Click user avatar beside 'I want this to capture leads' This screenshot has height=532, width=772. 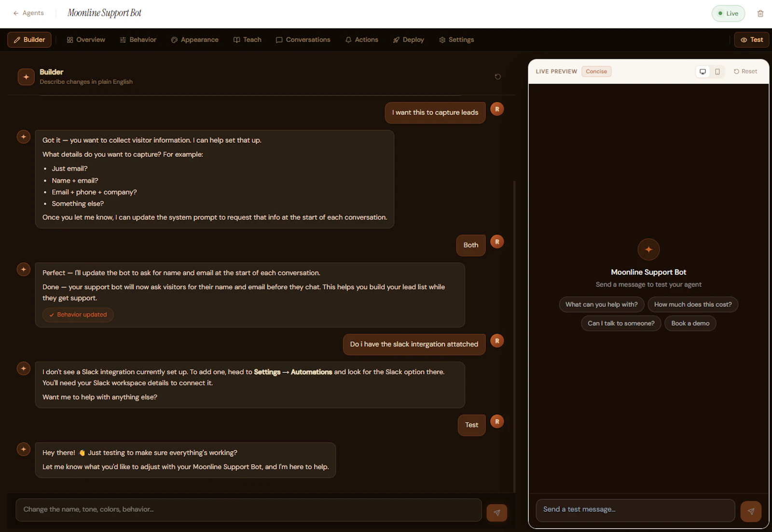pos(497,109)
